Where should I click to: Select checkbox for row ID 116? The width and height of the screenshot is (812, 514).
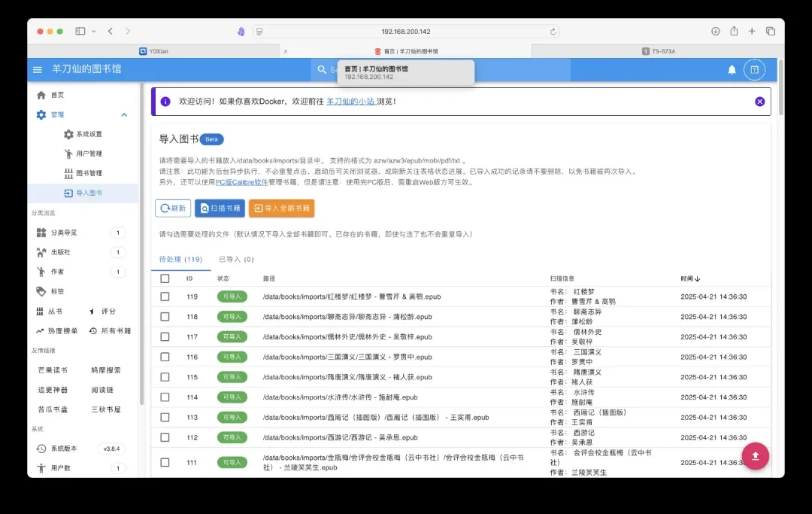(165, 357)
